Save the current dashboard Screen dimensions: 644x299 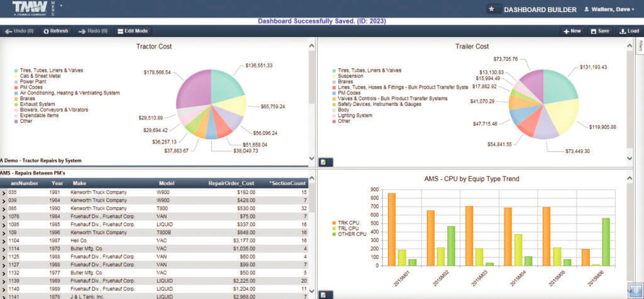[x=599, y=31]
